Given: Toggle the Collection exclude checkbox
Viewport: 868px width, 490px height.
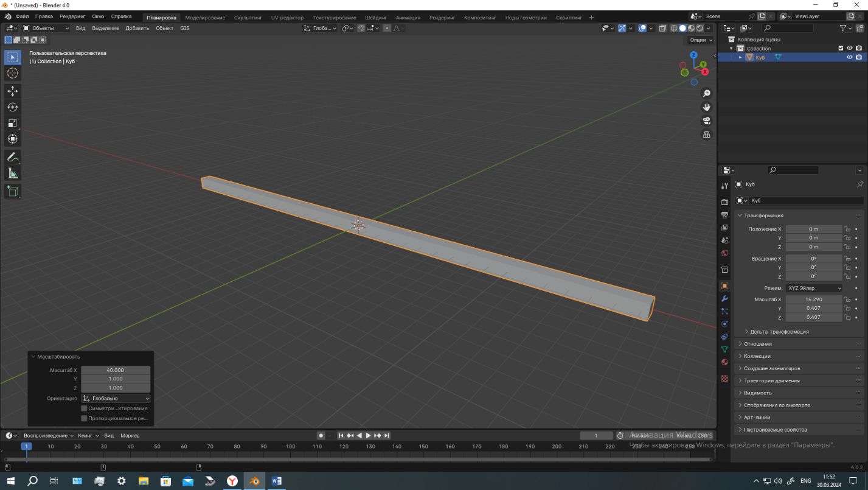Looking at the screenshot, I should [x=841, y=48].
